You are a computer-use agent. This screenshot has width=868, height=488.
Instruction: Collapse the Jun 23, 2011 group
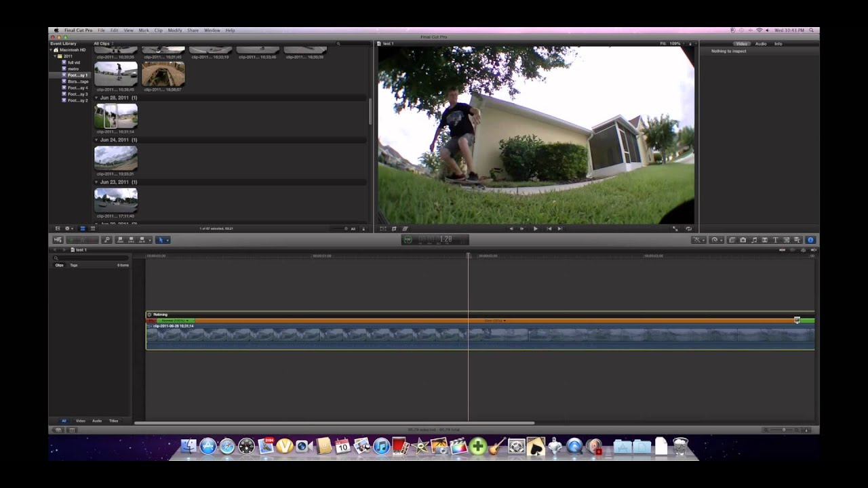point(96,182)
